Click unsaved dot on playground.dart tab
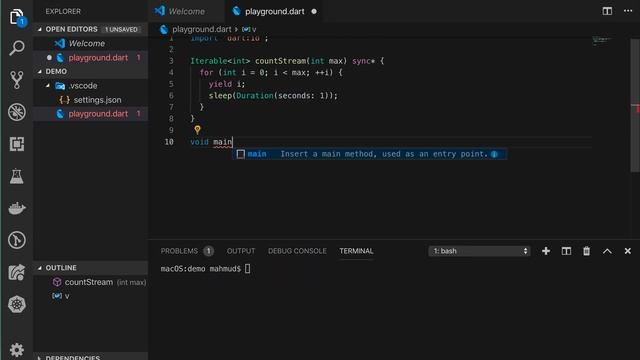Viewport: 640px width, 360px height. click(314, 11)
